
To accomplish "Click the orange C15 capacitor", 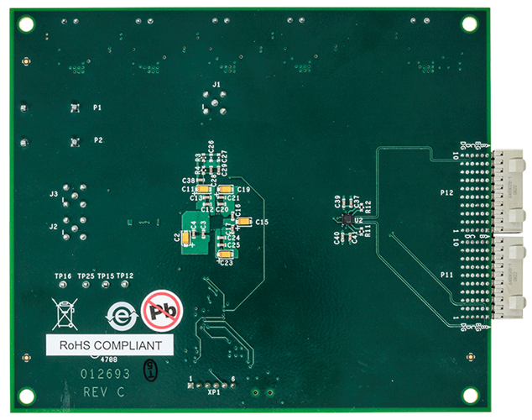I will coord(244,221).
